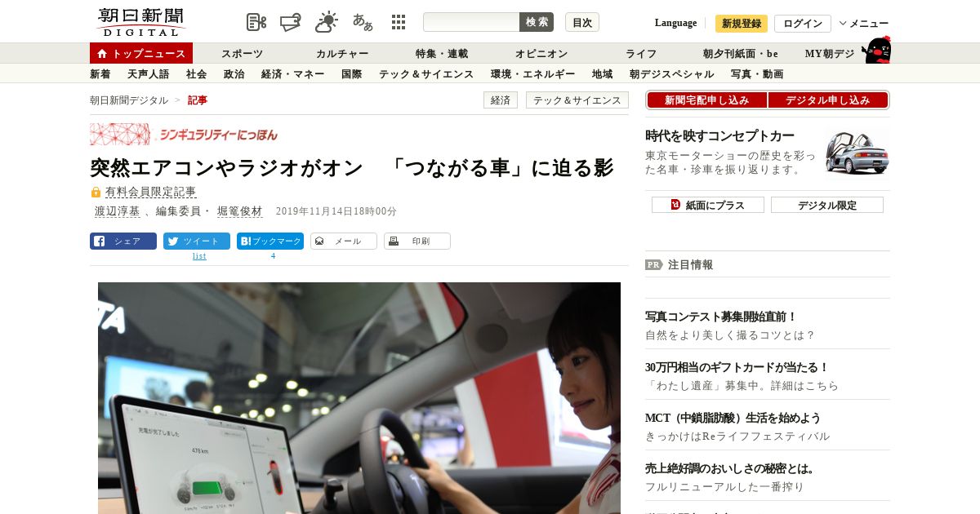Open 時代を映すコンセプトカー feature link

point(720,135)
